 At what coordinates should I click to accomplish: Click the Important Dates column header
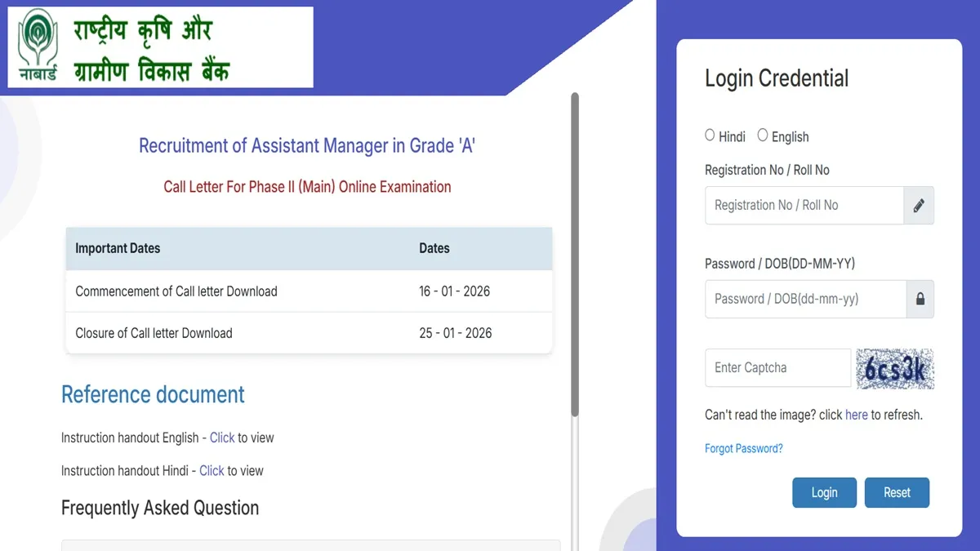pos(118,248)
